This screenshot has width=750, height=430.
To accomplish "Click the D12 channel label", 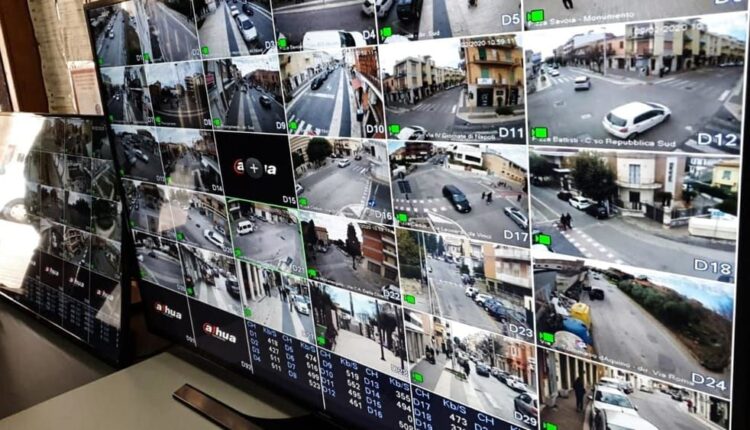I will point(716,140).
